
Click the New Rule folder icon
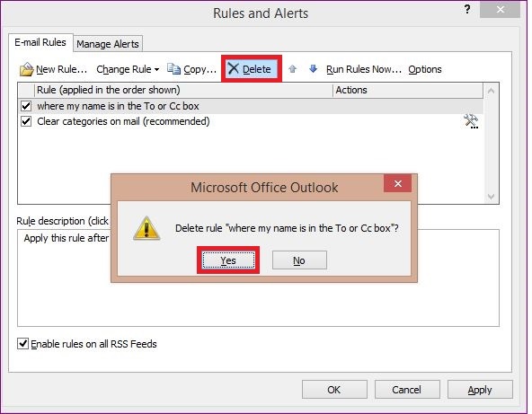point(26,69)
